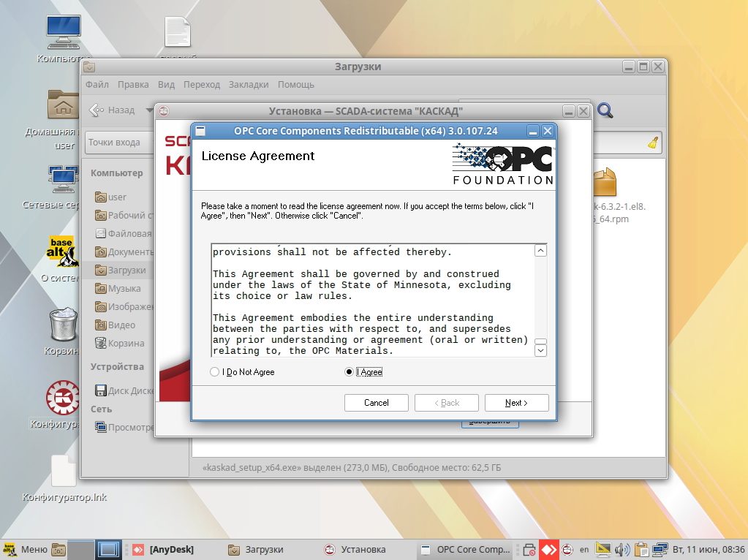Click the volume speaker icon in system tray
The width and height of the screenshot is (748, 560).
point(622,549)
